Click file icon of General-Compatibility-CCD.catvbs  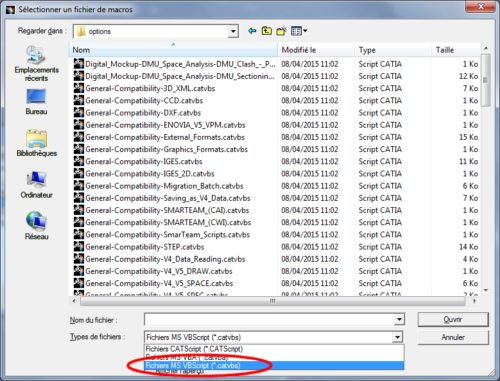click(x=79, y=100)
